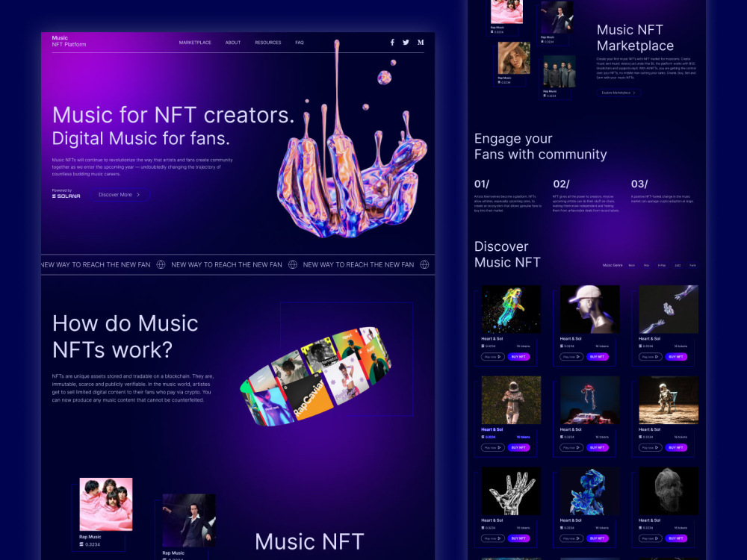This screenshot has width=747, height=560.
Task: Open the neon astronaut NFT artwork
Action: click(x=511, y=310)
